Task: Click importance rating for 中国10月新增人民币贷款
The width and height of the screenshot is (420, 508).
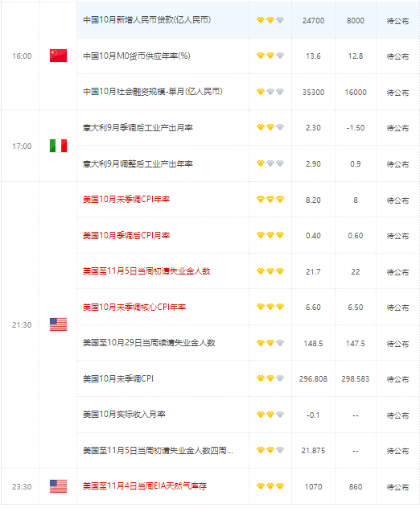Action: click(270, 20)
